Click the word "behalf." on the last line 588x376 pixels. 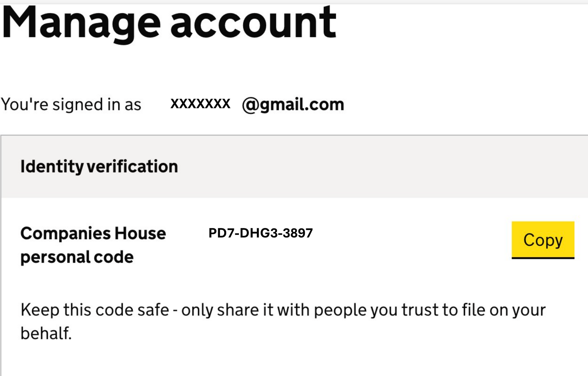pos(46,333)
